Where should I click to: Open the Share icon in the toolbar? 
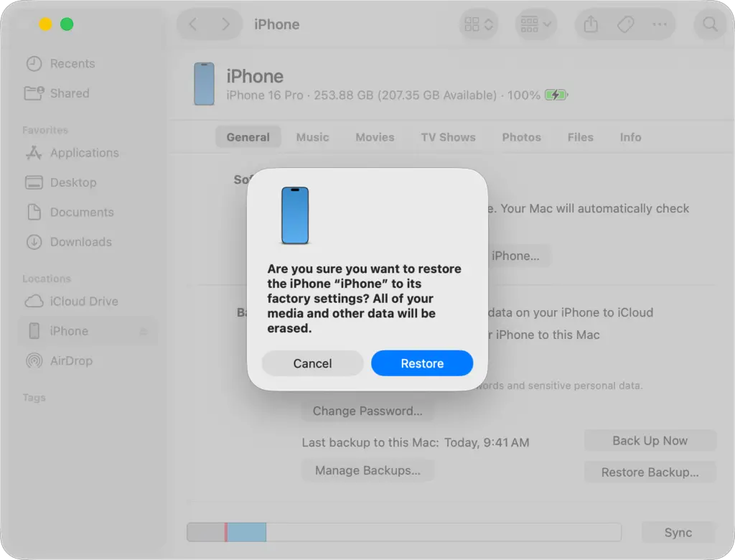pyautogui.click(x=590, y=24)
